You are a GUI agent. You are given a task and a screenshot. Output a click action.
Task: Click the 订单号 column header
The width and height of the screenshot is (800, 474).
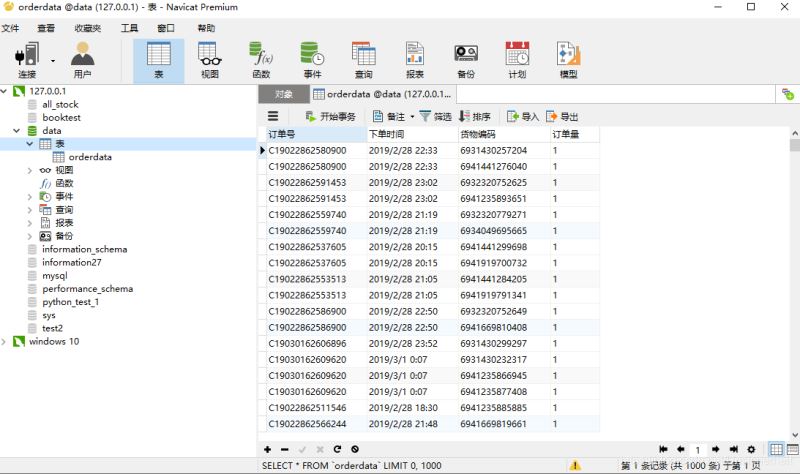pos(316,135)
